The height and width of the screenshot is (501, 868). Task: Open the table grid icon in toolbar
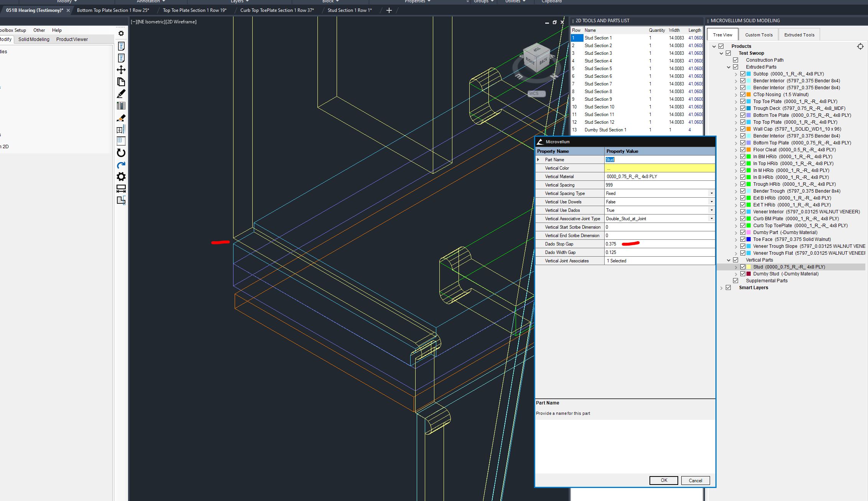click(121, 106)
